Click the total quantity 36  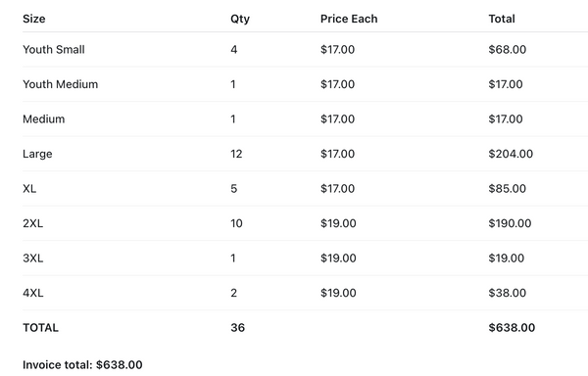pos(237,328)
